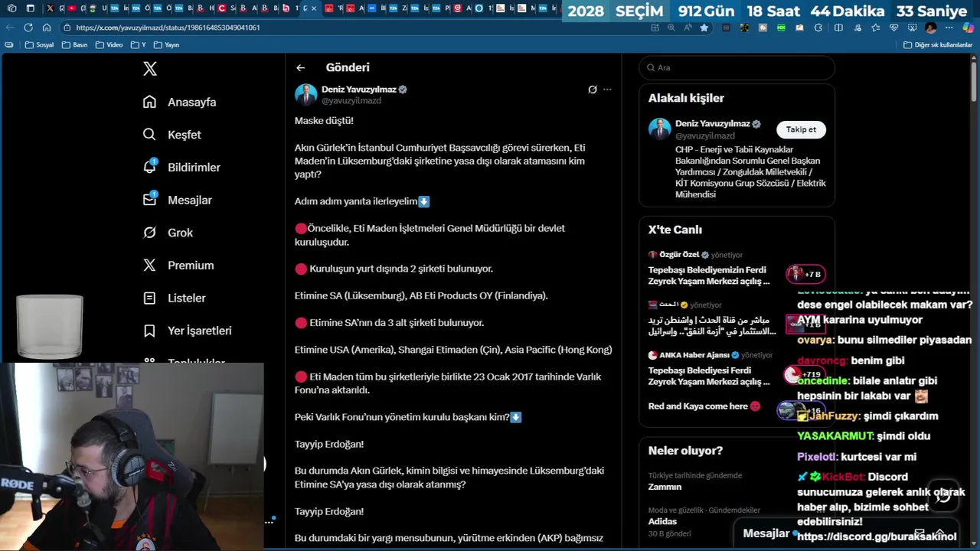Viewport: 980px width, 551px height.
Task: Reload the page with the browser refresh icon
Action: click(x=28, y=28)
